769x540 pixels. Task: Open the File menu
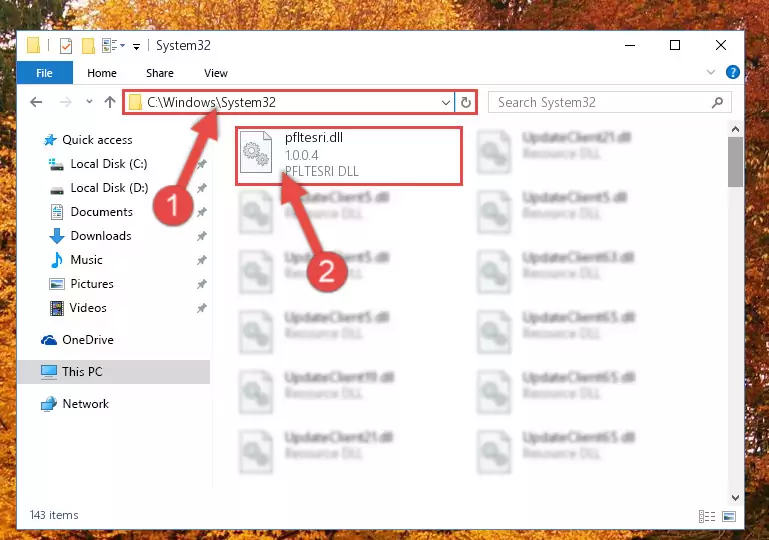pyautogui.click(x=45, y=73)
